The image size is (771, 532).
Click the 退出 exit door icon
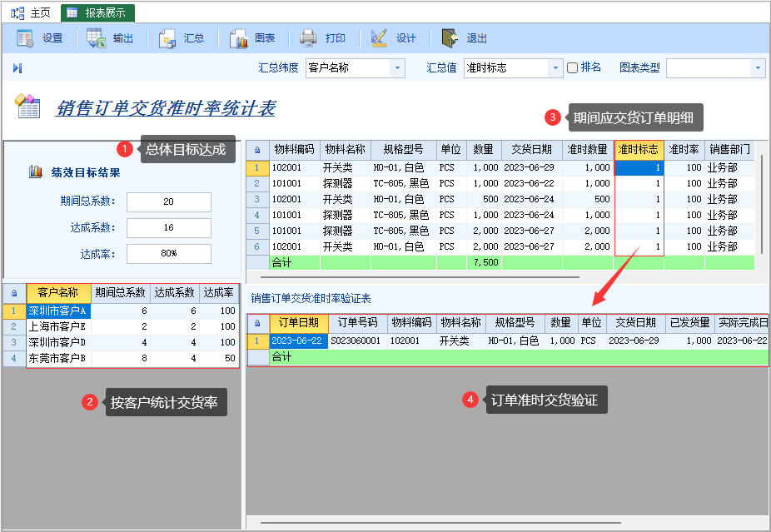(x=450, y=37)
